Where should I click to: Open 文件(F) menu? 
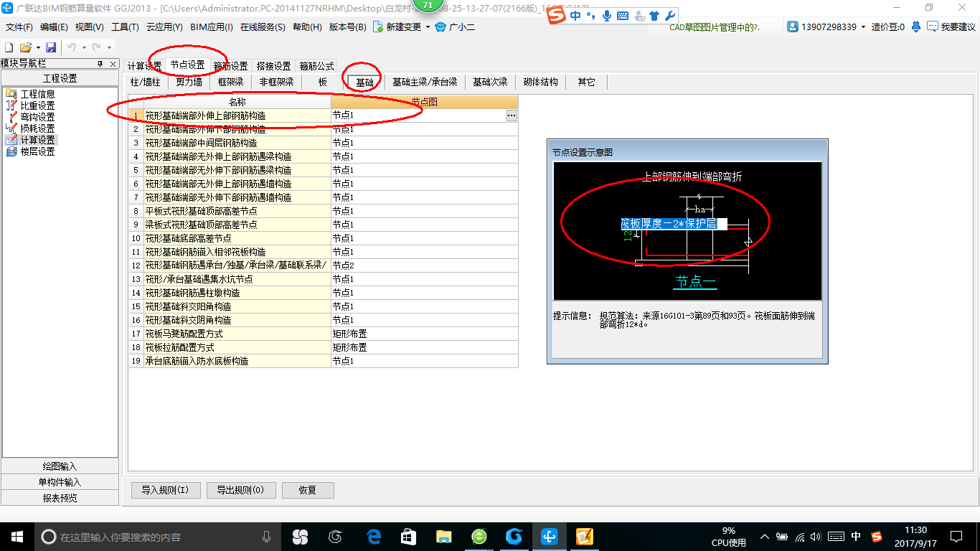click(19, 27)
